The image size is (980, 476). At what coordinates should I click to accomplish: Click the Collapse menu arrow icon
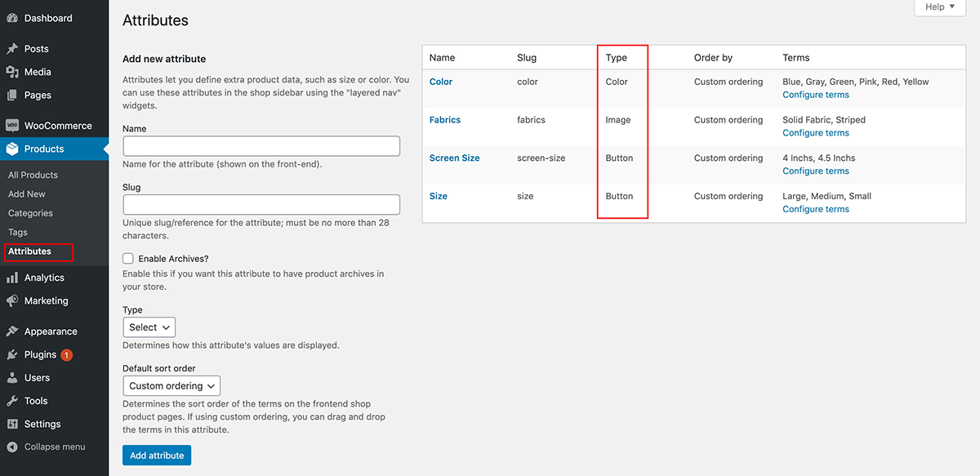pos(12,447)
